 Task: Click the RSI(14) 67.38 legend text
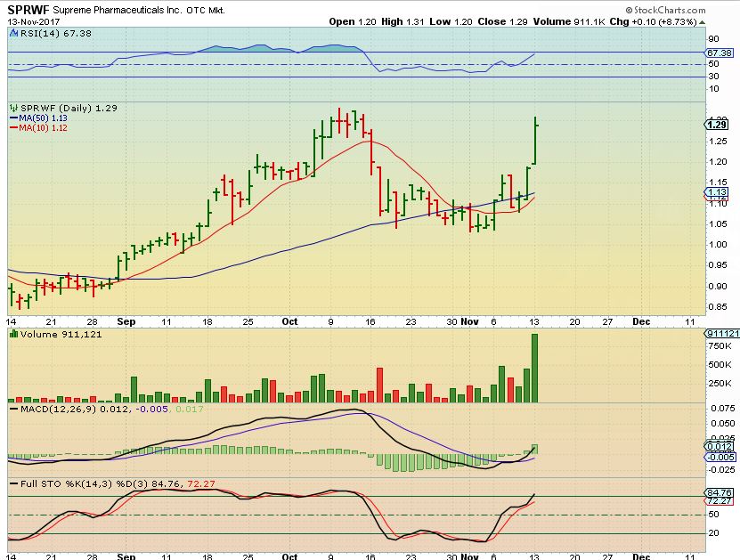point(56,34)
